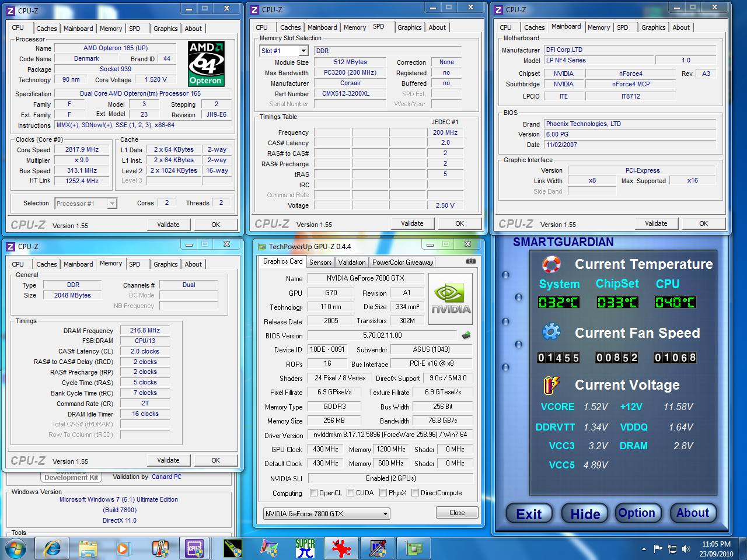
Task: Click the gear Current Fan Speed icon
Action: tap(551, 332)
